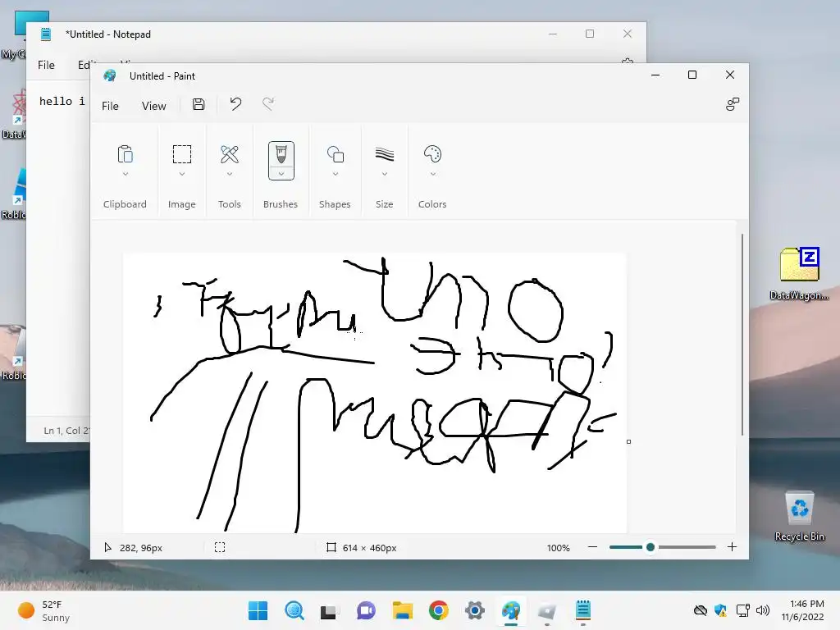Maximize the Notepad window

[590, 34]
